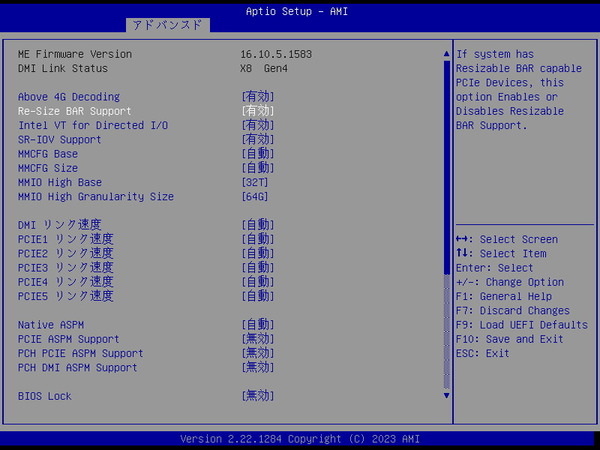Click Enter: Select key hint

[495, 268]
